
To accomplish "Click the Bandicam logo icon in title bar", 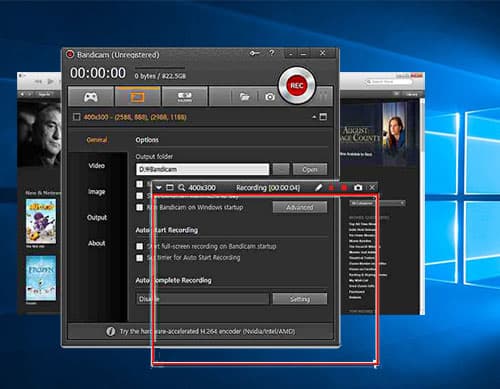I will (70, 54).
